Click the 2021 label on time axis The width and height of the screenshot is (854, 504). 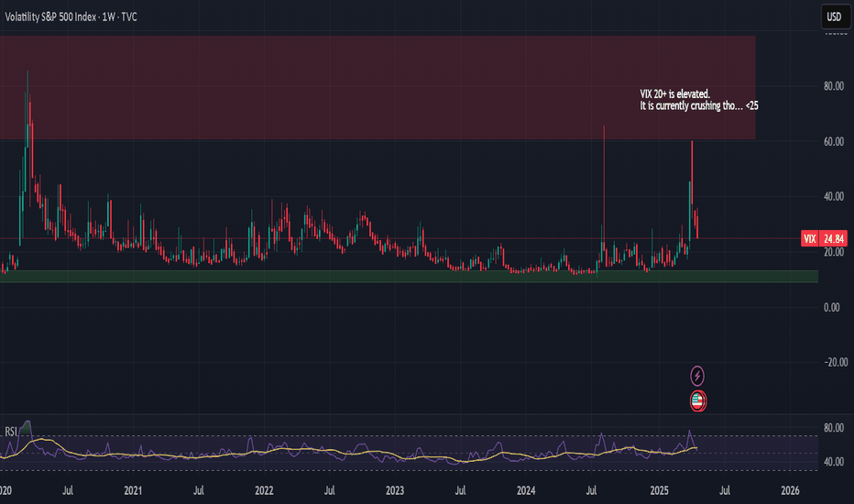[133, 490]
